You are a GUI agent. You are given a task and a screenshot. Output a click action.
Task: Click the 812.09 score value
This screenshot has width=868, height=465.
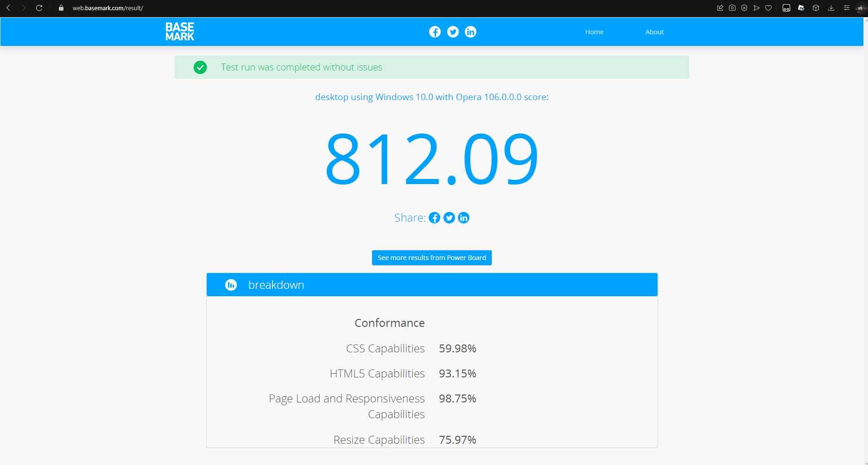click(x=432, y=159)
